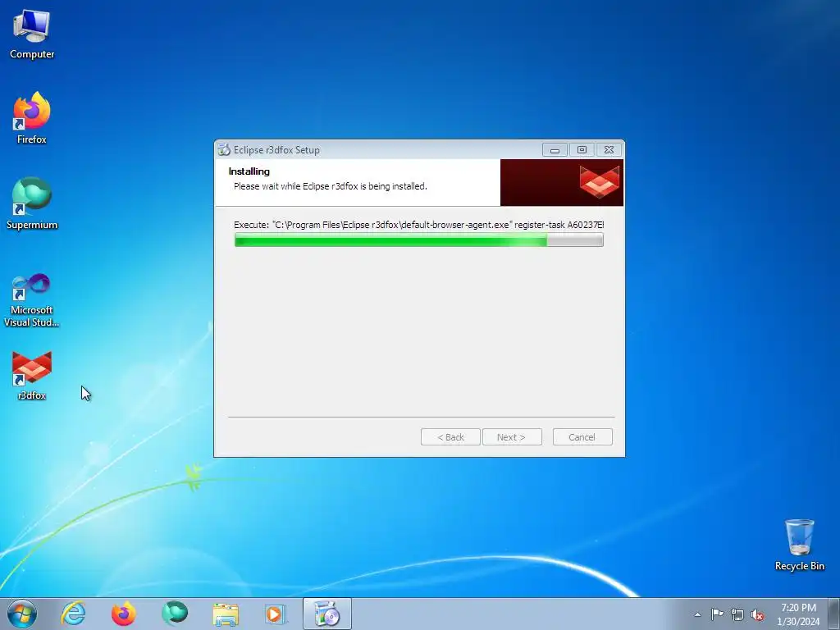This screenshot has height=630, width=840.
Task: Launch Supermium from the taskbar
Action: (175, 614)
